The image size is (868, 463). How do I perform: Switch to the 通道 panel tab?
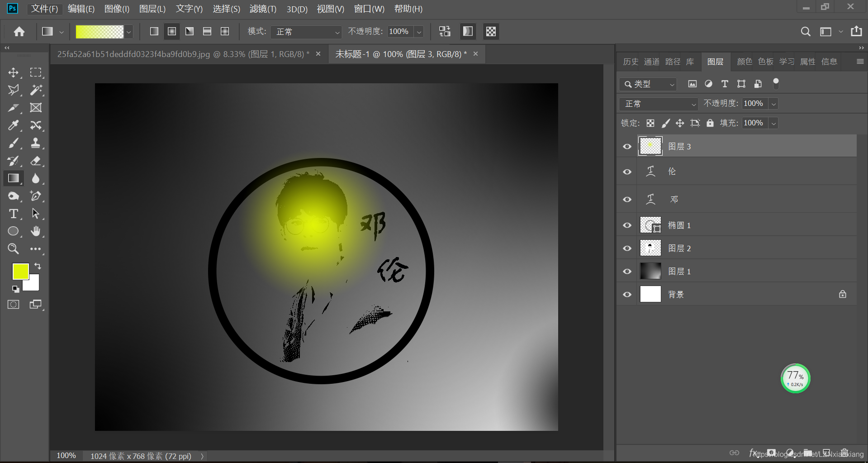point(651,61)
